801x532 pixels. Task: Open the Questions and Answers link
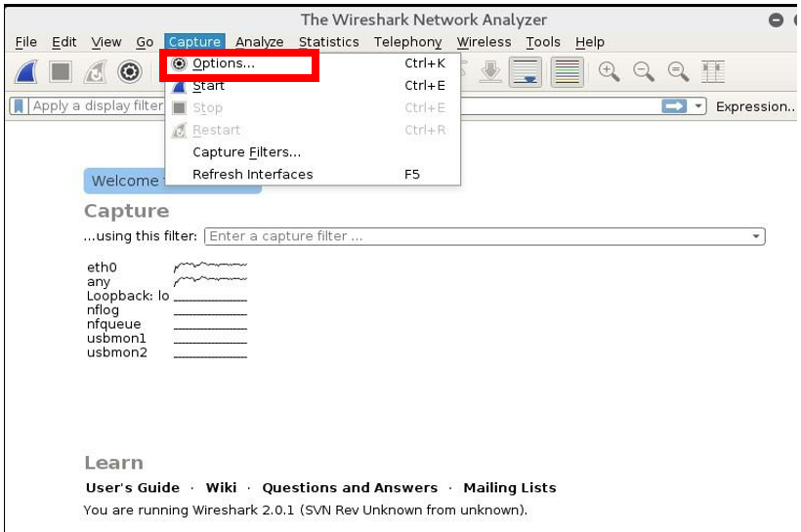[350, 487]
